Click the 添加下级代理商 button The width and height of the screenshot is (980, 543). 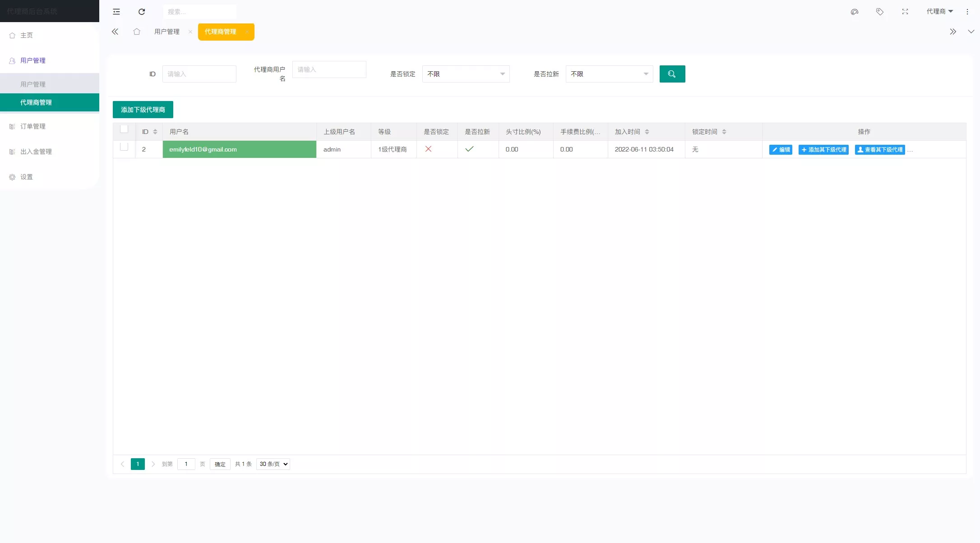143,110
